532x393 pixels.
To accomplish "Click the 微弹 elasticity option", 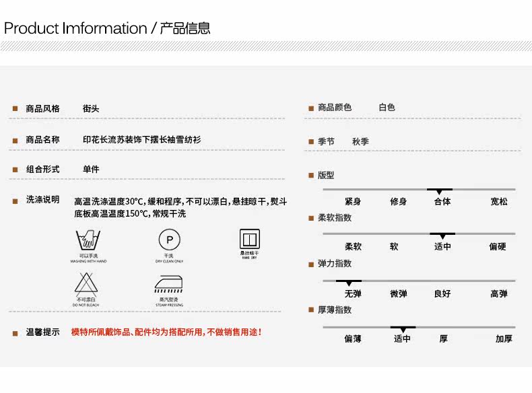I will click(398, 293).
